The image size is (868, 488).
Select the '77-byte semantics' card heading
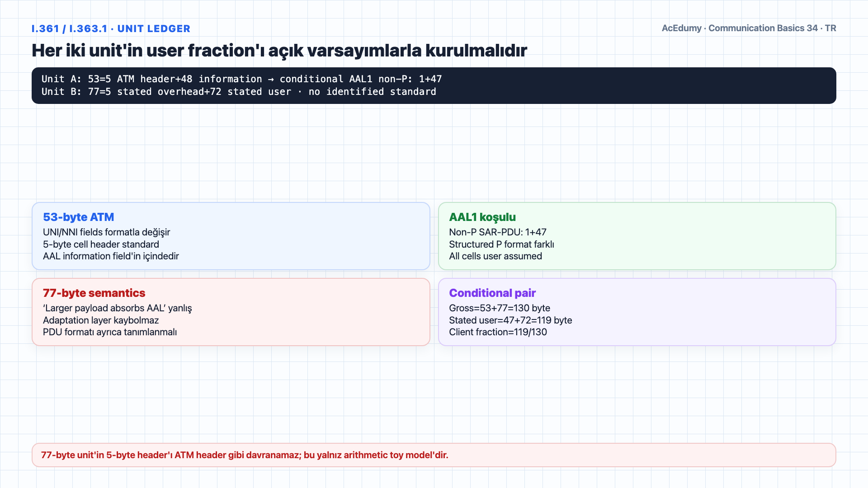94,293
